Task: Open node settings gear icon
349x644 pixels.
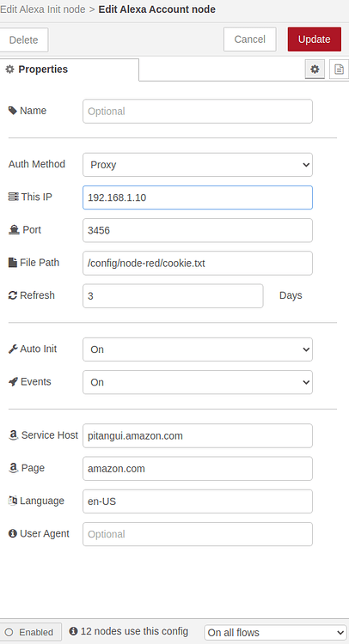Action: tap(315, 69)
